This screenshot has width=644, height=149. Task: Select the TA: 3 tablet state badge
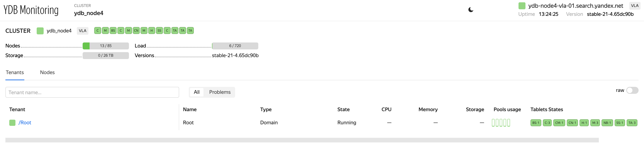pos(632,123)
